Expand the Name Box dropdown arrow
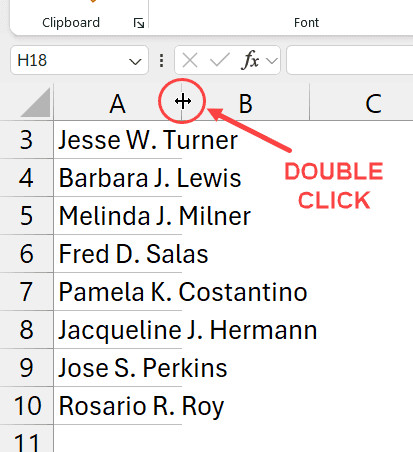The width and height of the screenshot is (413, 452). (x=135, y=61)
